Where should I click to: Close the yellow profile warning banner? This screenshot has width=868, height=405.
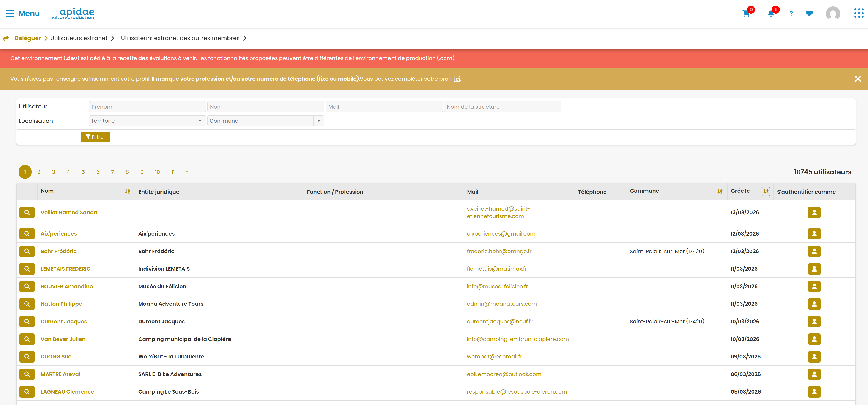point(857,79)
